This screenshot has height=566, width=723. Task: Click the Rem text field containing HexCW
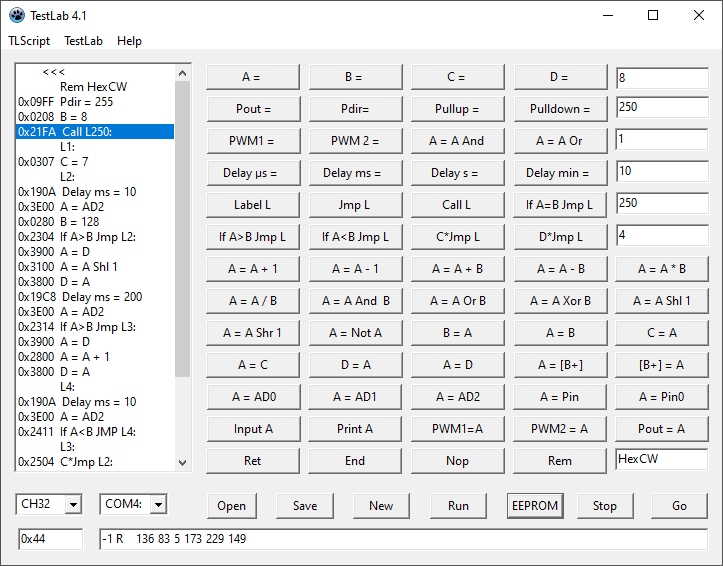[662, 460]
